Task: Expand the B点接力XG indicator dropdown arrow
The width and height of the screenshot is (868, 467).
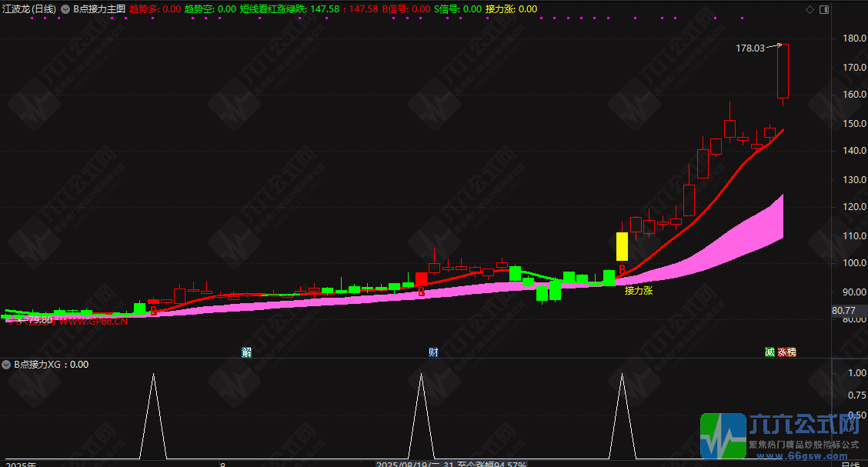Action: coord(7,365)
